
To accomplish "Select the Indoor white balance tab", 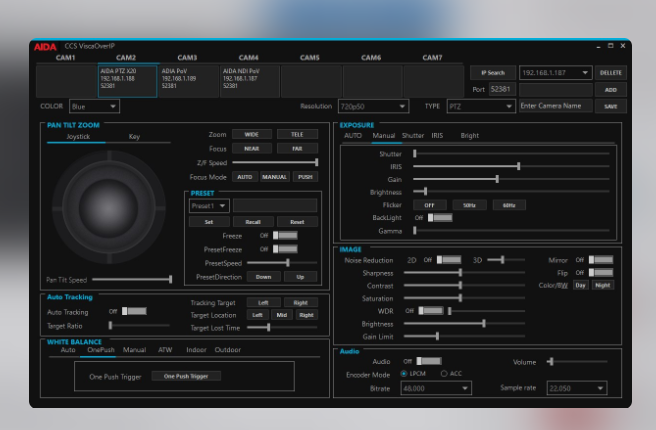I will click(196, 350).
